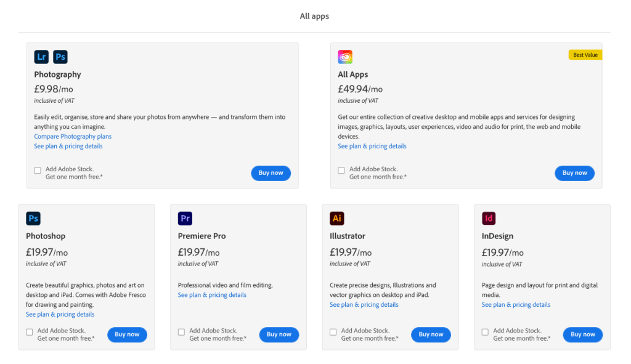631x364 pixels.
Task: Open the Compare Photography plans link
Action: point(73,136)
